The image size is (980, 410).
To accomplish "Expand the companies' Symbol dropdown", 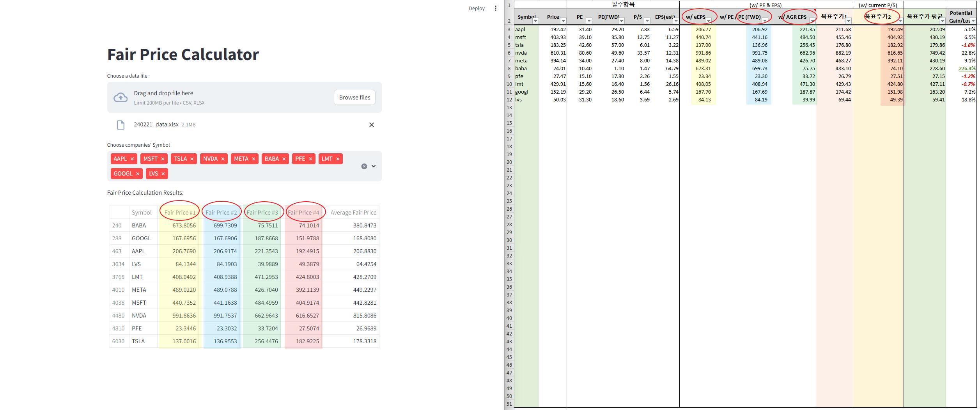I will (374, 166).
